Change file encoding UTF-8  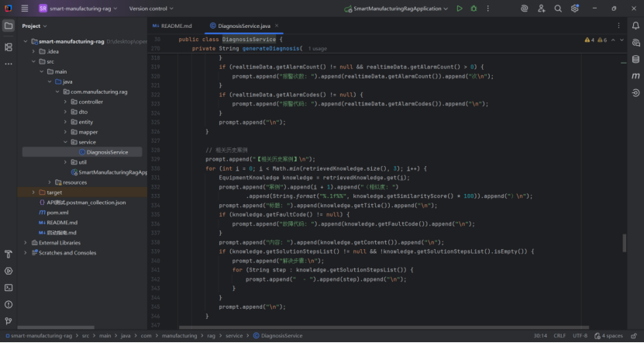click(x=580, y=335)
